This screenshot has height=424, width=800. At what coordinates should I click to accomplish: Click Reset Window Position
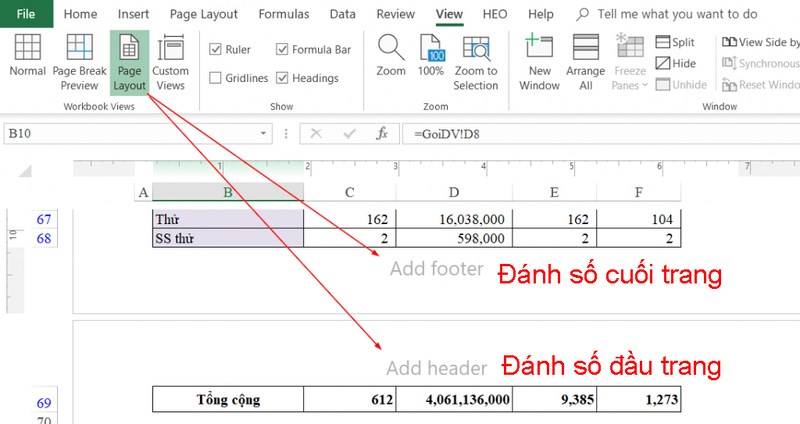click(x=760, y=84)
